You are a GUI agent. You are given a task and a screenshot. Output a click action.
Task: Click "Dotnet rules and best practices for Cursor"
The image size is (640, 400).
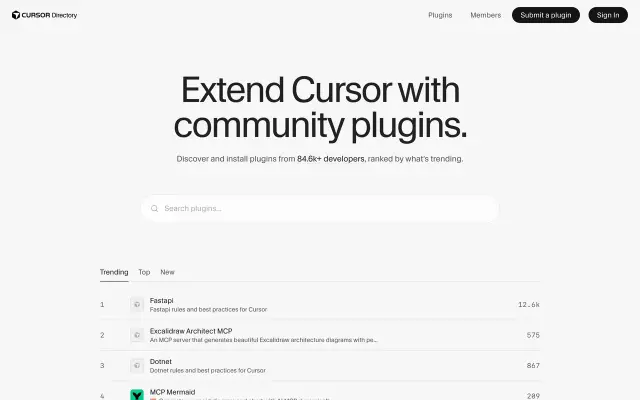click(x=207, y=371)
